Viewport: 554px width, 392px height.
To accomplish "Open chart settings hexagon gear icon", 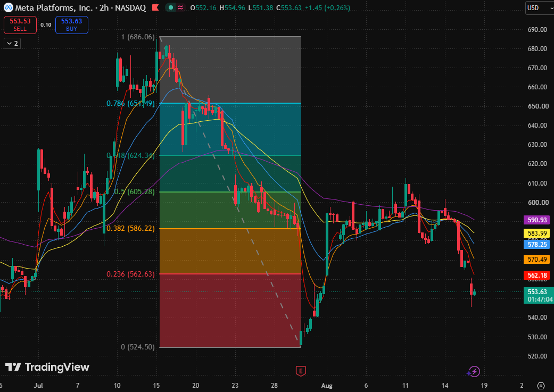I will point(541,385).
